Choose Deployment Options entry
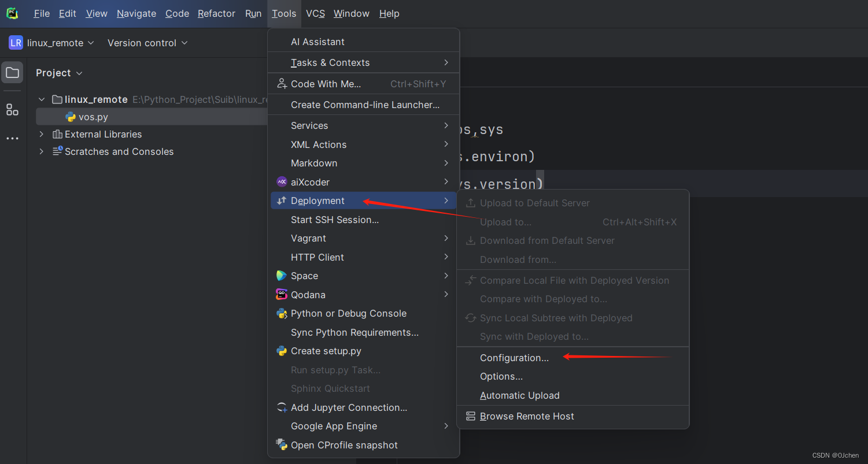The height and width of the screenshot is (464, 868). pos(573,376)
